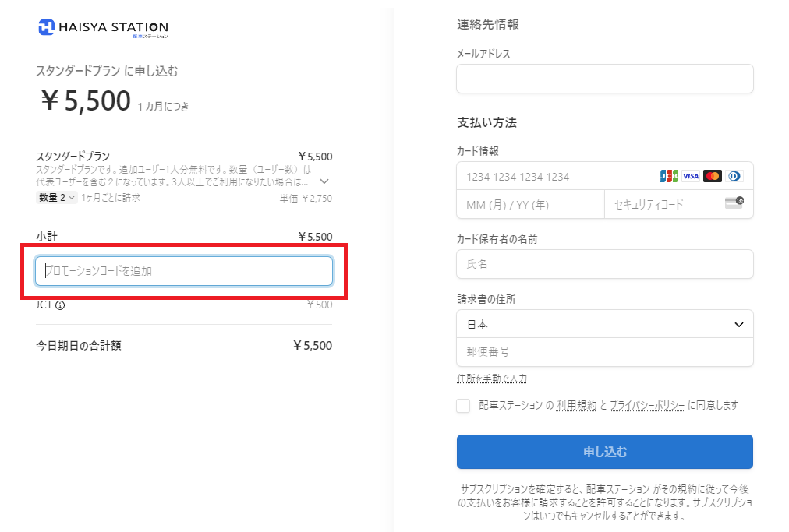The width and height of the screenshot is (789, 532).
Task: Expand the スタンダードプラン description chevron
Action: (324, 181)
